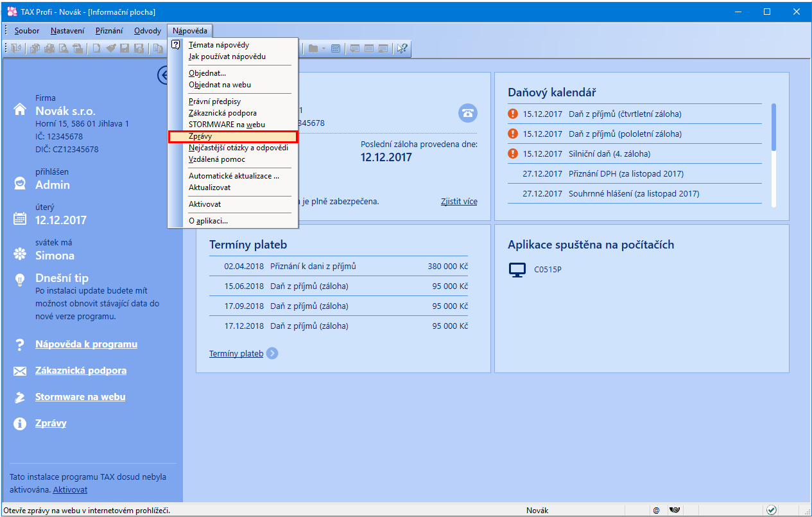The height and width of the screenshot is (517, 812).
Task: Click the green checkmark icon in status bar
Action: (772, 510)
